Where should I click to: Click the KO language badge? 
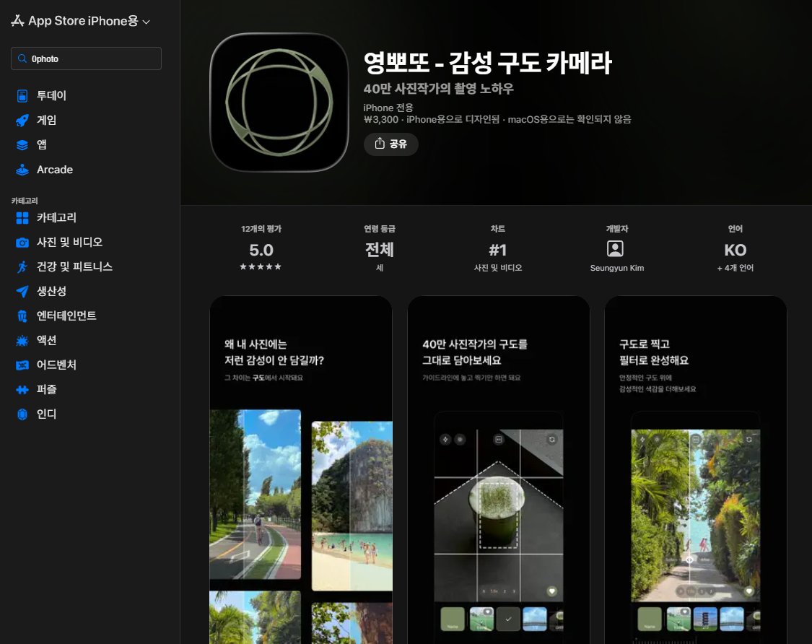pos(735,250)
